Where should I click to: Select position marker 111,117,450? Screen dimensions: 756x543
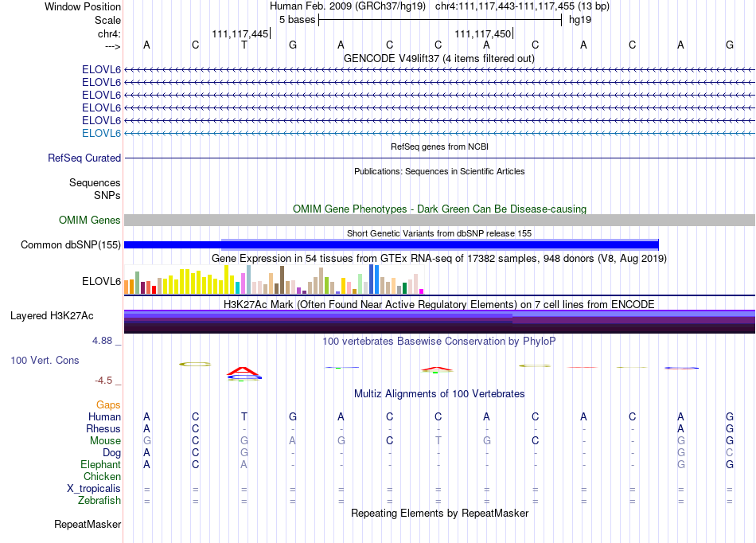pos(482,33)
